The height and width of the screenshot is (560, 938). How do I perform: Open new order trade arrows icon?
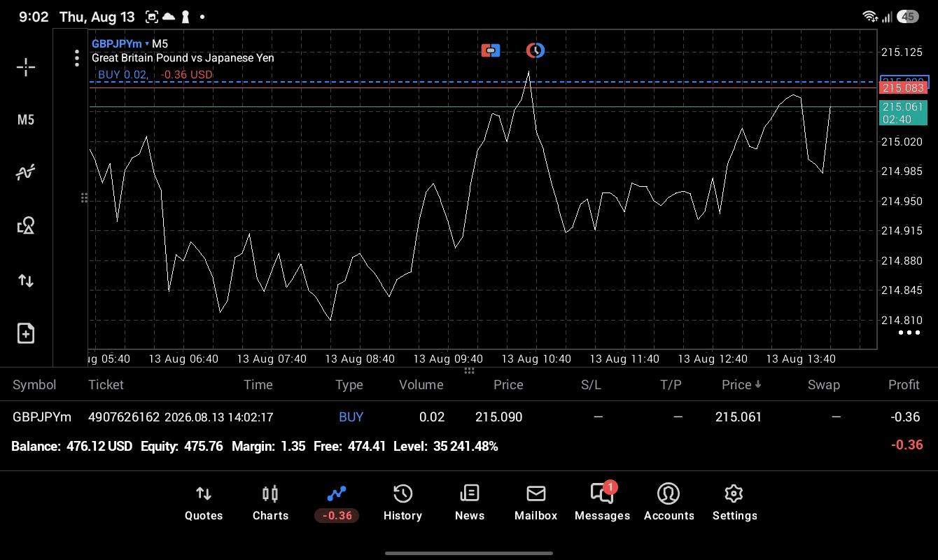26,281
